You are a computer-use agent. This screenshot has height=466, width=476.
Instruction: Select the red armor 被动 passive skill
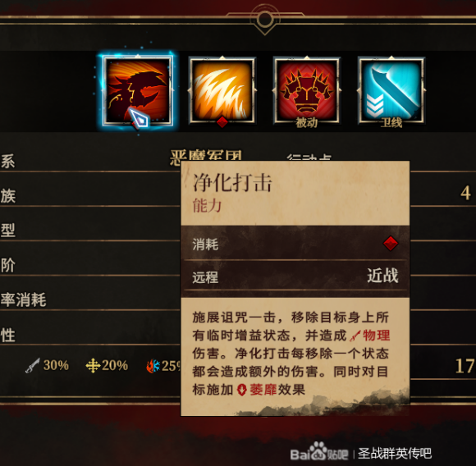click(x=307, y=91)
